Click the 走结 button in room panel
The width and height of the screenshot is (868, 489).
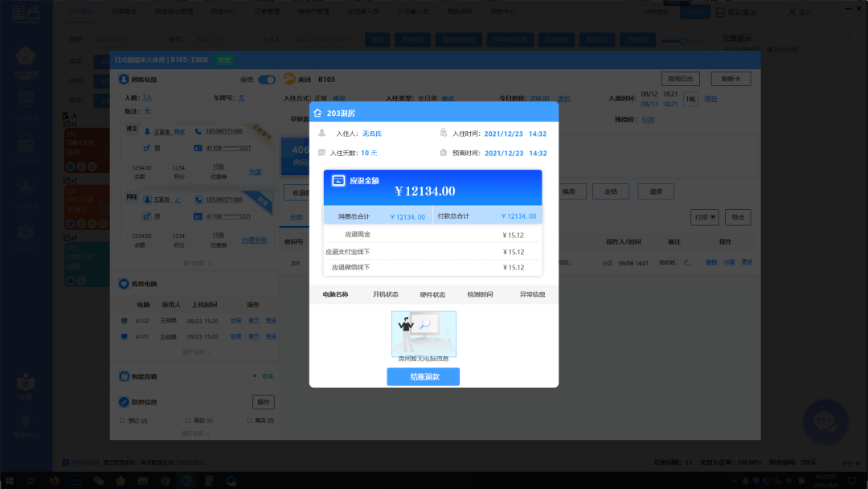tap(611, 191)
